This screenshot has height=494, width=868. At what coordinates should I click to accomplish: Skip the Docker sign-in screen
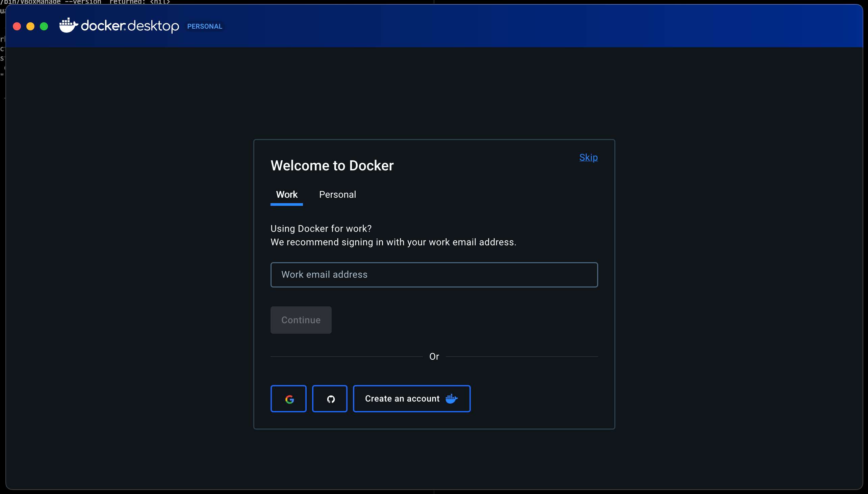point(588,158)
